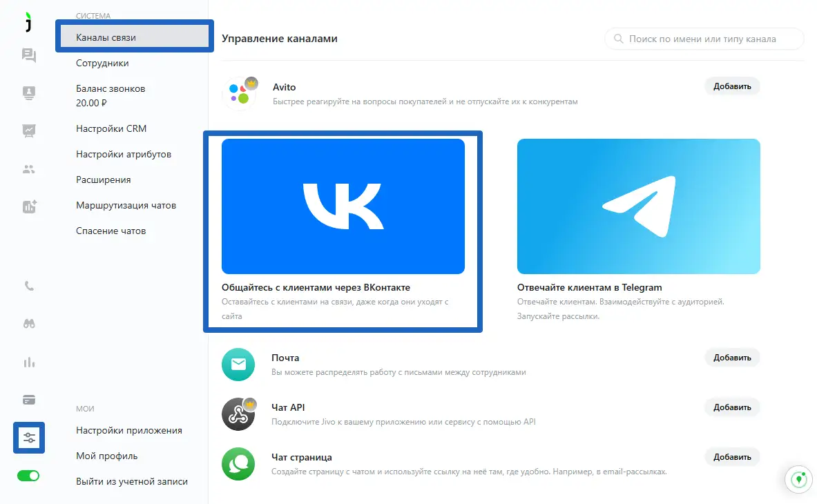
Task: Open the AI statistics sparkle chart icon
Action: tap(29, 206)
